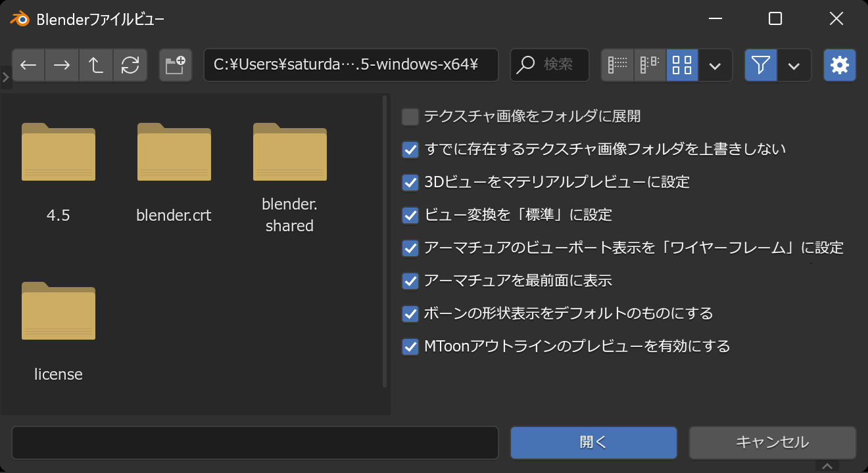
Task: Uncheck アーマチュアを最前面に表示 option
Action: pos(410,281)
